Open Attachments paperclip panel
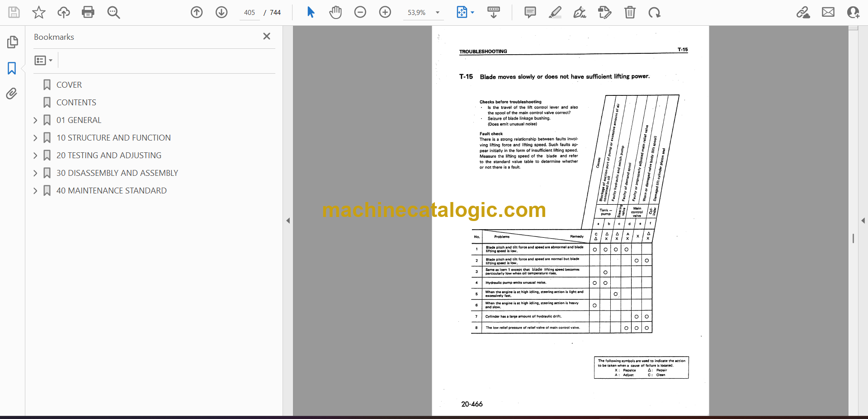868x419 pixels. (12, 94)
